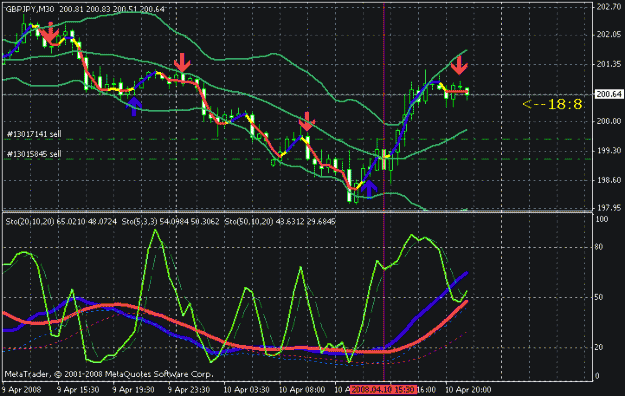Click the red 2008.04.10 15:30 crosshair date tag
Image resolution: width=625 pixels, height=396 pixels.
(384, 390)
